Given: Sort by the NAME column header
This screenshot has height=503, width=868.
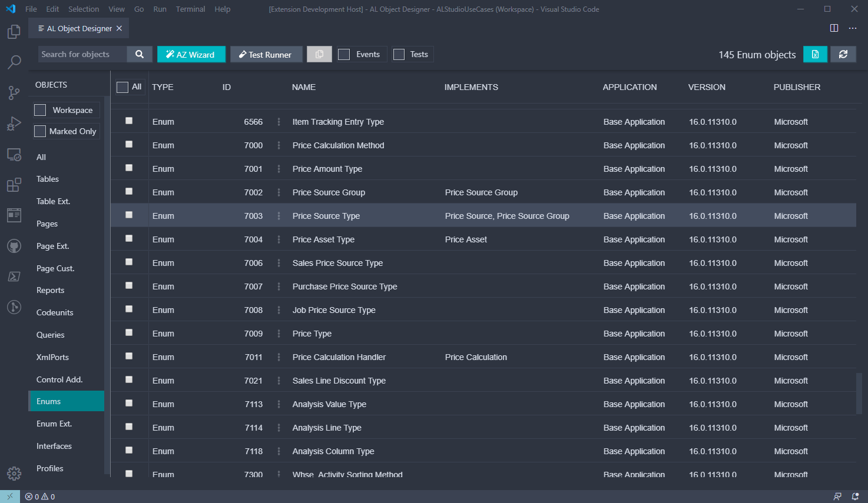Looking at the screenshot, I should (304, 87).
